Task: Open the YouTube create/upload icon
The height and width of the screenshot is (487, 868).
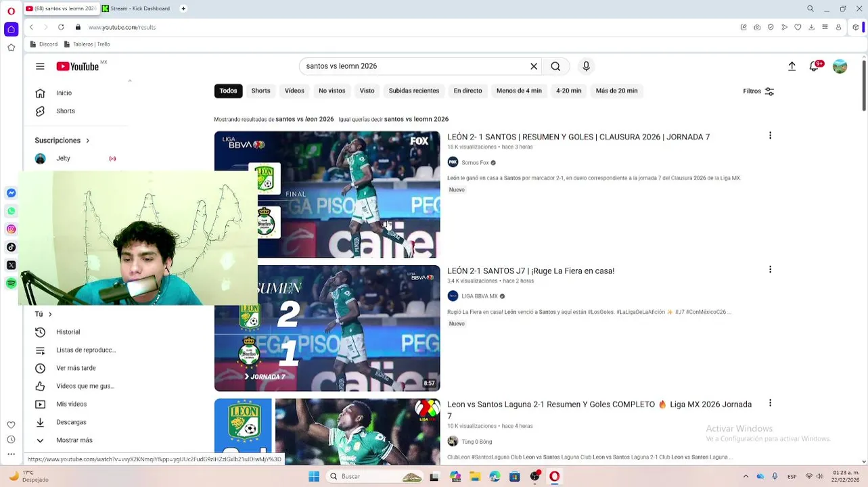Action: [x=792, y=66]
